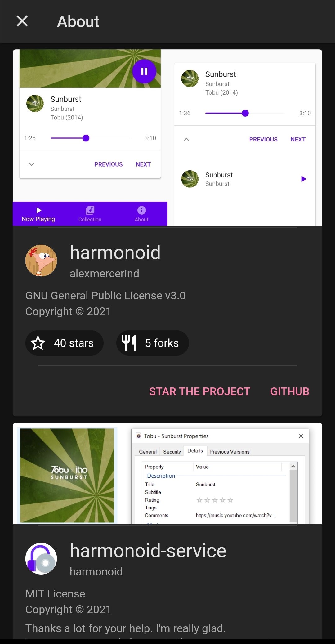Click the harmonoid Phineas avatar
Image resolution: width=335 pixels, height=644 pixels.
point(41,261)
